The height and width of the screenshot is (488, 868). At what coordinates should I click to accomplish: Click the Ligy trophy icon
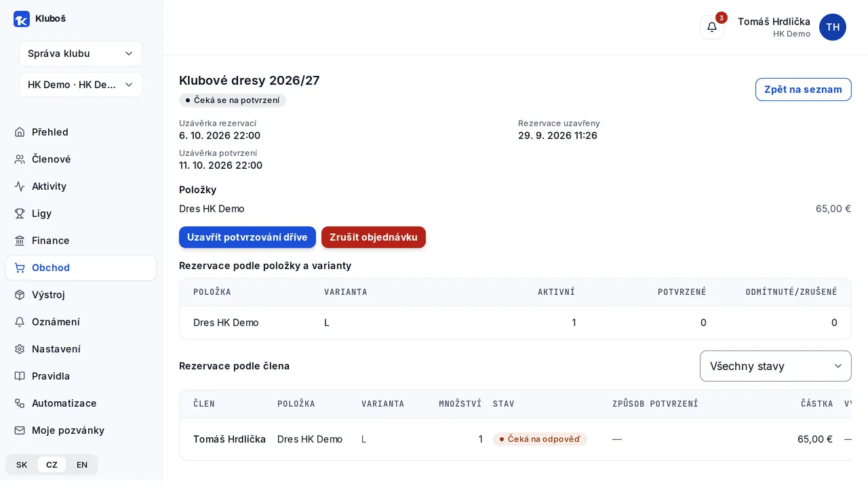coord(20,213)
